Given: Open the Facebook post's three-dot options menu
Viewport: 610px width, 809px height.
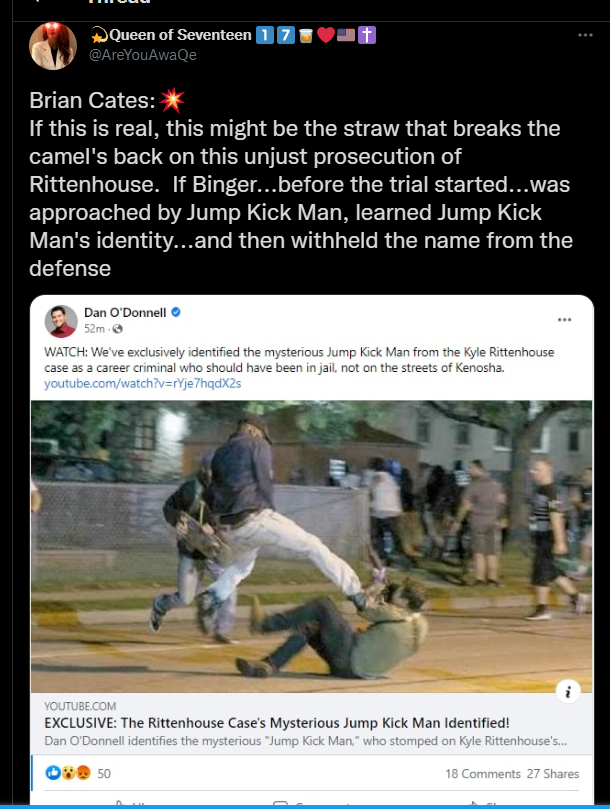Looking at the screenshot, I should (565, 320).
